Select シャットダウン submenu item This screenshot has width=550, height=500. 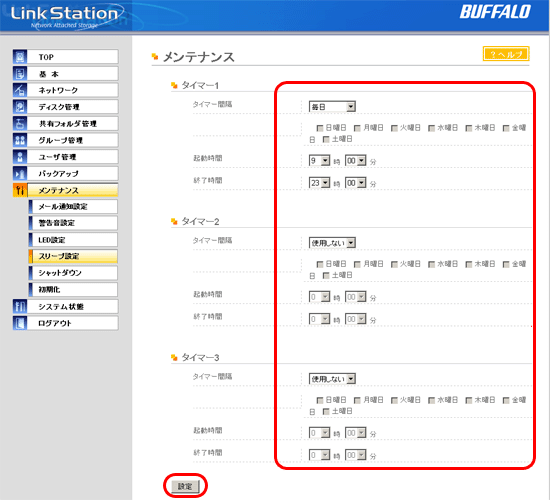(x=73, y=273)
